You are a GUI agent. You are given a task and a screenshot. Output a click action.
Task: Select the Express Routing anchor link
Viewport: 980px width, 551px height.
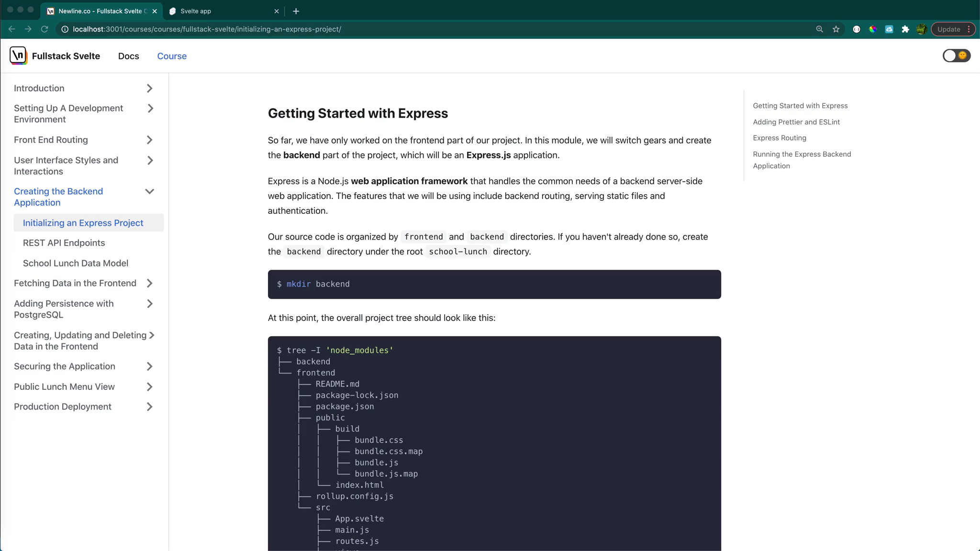coord(780,138)
